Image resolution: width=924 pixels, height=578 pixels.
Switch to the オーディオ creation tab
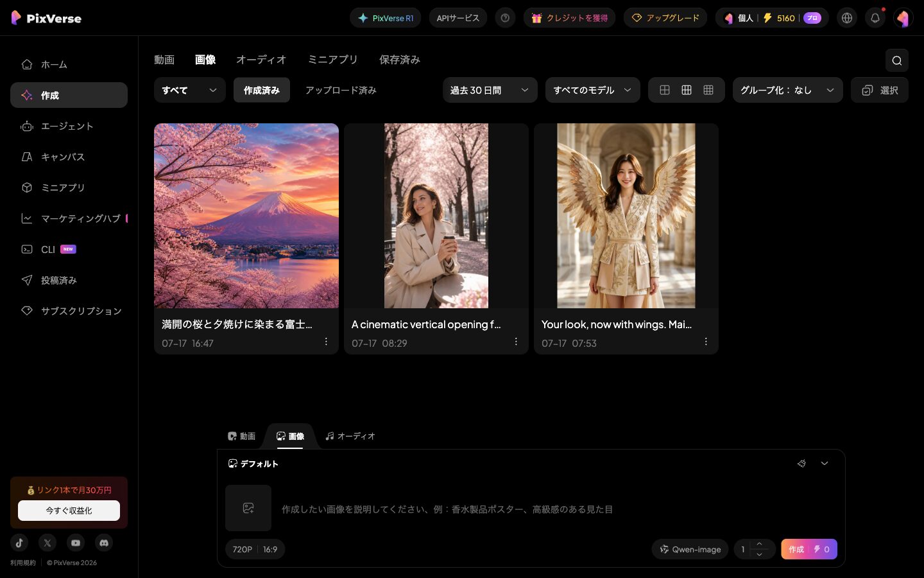click(350, 436)
